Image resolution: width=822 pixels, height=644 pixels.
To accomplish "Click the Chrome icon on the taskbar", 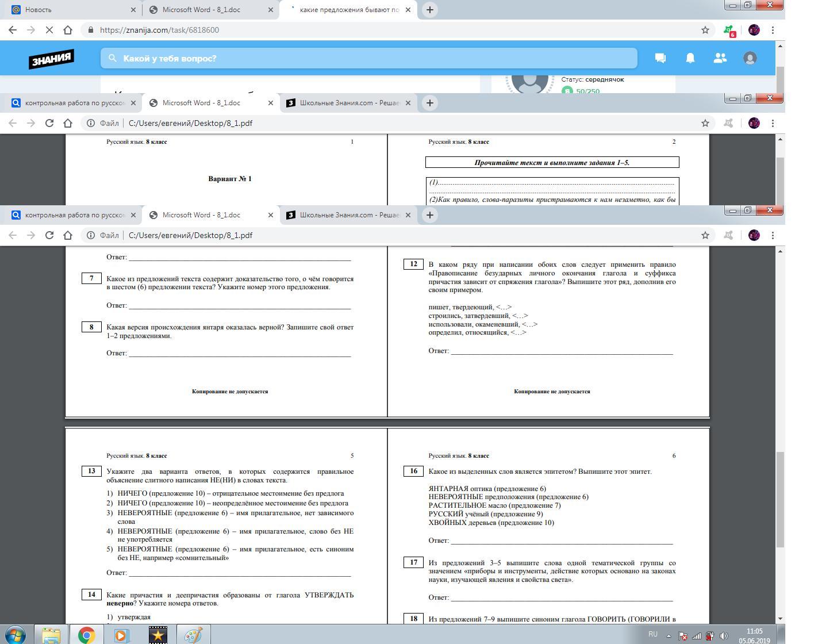I will click(x=87, y=635).
